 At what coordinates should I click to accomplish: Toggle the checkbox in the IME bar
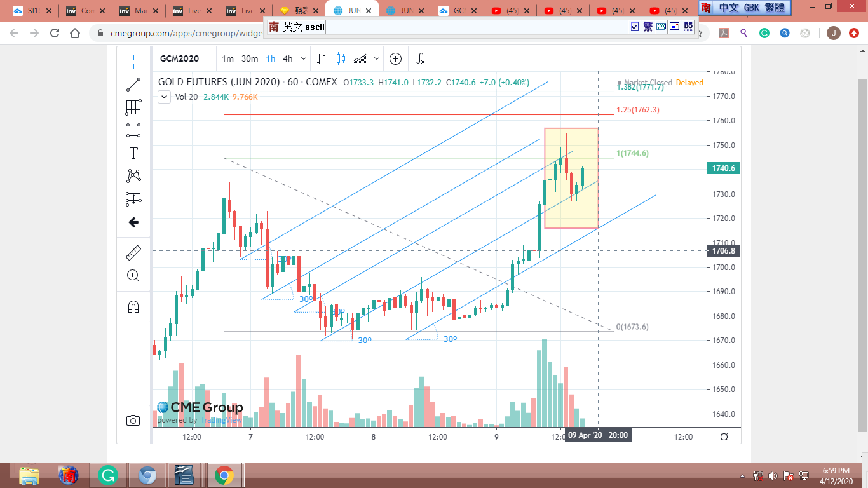tap(635, 27)
